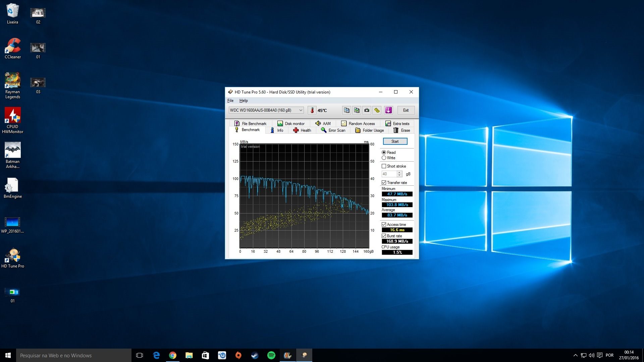Open Rayman Legends desktop shortcut
Screen dimensions: 644x362
13,86
